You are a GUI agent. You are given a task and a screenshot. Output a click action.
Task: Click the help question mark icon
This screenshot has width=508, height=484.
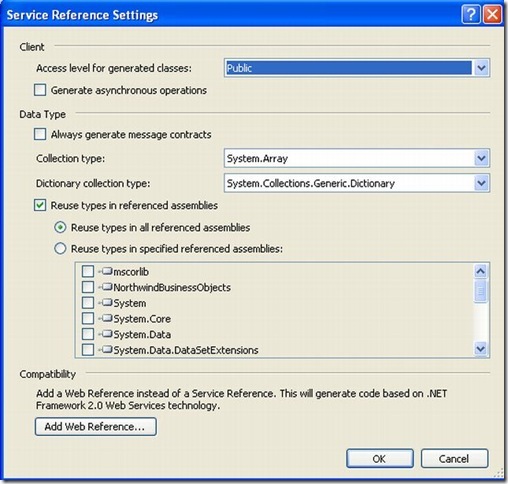coord(471,15)
